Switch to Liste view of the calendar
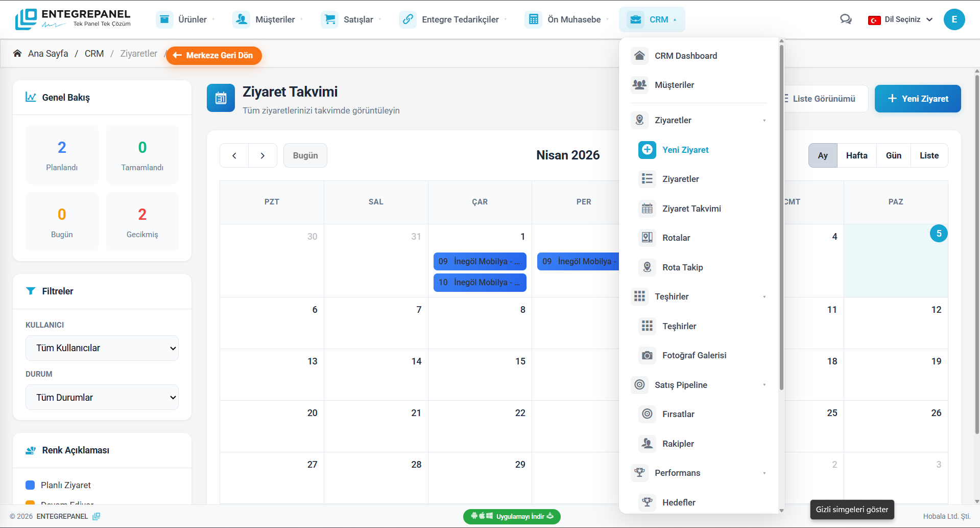Screen dimensions: 980x528 point(929,155)
